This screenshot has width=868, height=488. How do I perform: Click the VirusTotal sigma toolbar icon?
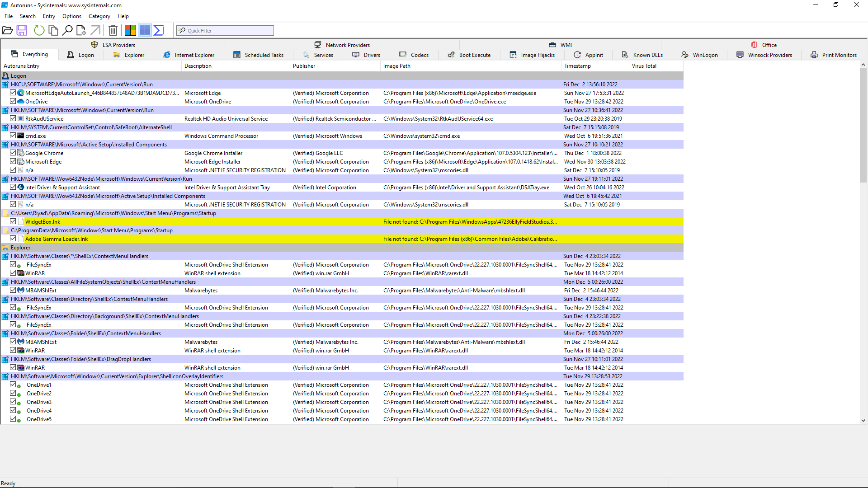tap(159, 31)
